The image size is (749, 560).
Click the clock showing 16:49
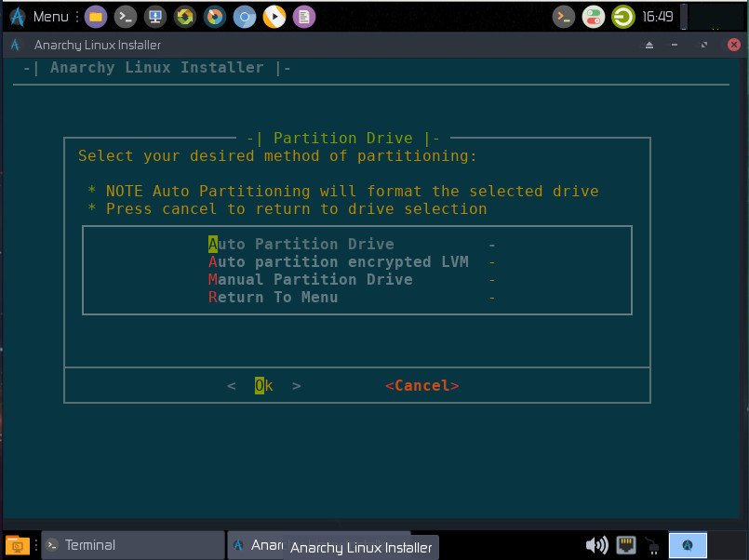click(657, 17)
